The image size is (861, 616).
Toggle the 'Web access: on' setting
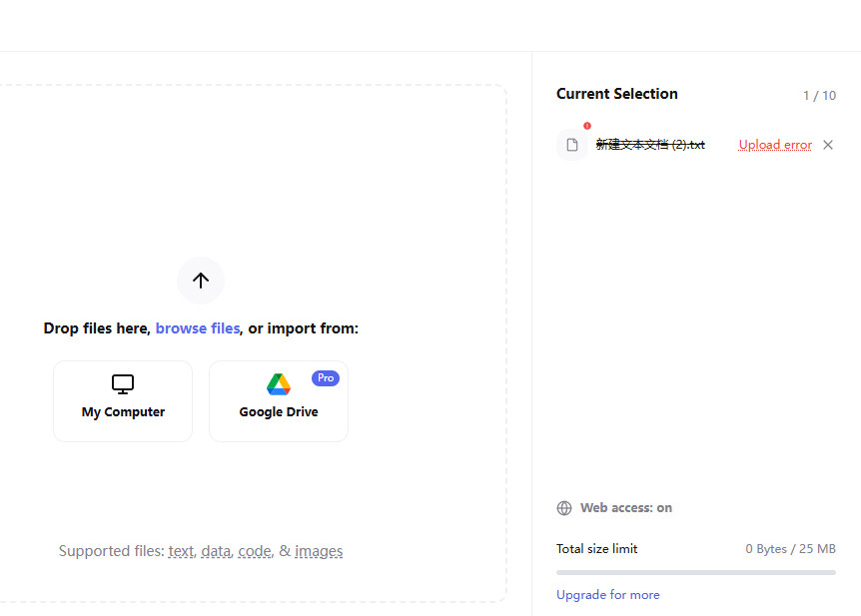625,508
